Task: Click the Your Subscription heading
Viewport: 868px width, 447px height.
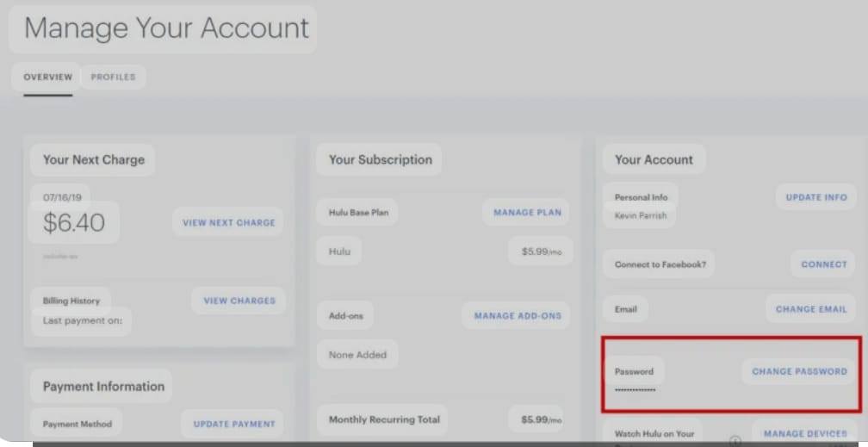Action: 381,159
